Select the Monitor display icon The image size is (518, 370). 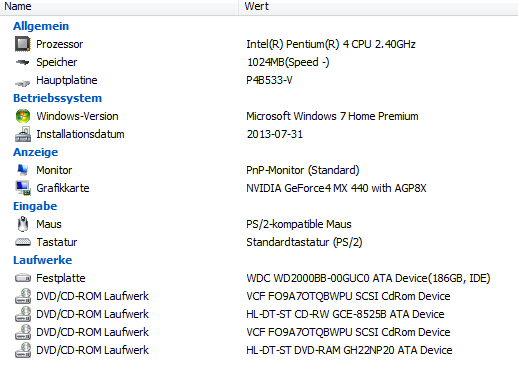coord(23,170)
